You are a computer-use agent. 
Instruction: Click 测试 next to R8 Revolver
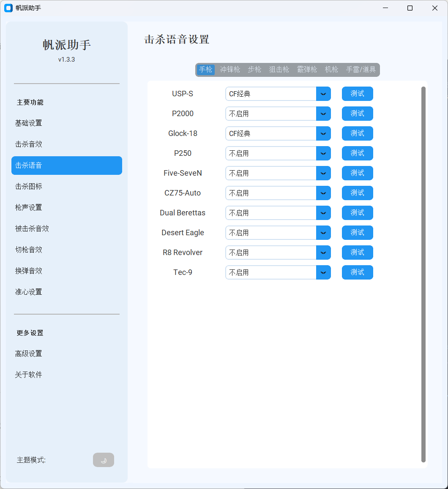point(357,253)
